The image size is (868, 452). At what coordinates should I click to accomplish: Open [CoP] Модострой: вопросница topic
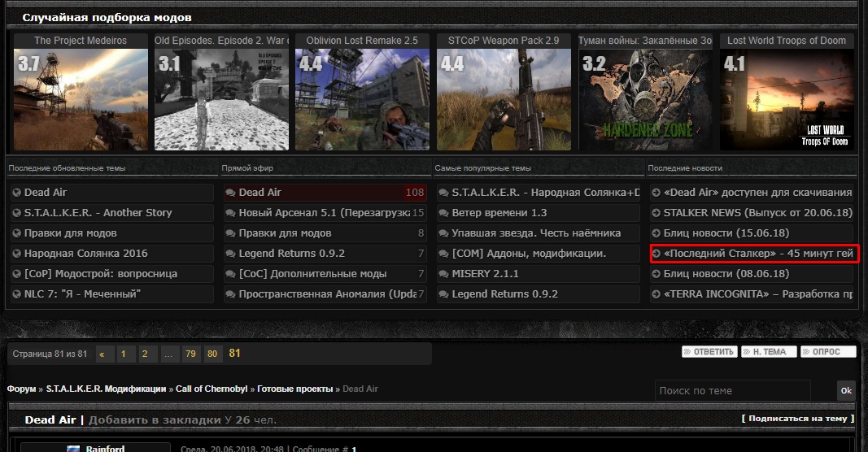[x=101, y=273]
